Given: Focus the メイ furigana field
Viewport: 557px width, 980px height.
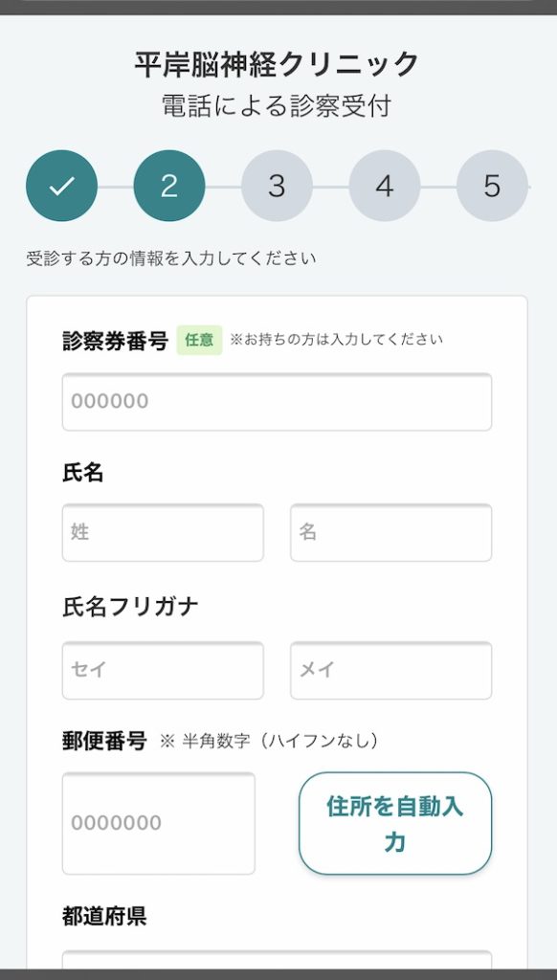Looking at the screenshot, I should (x=390, y=671).
